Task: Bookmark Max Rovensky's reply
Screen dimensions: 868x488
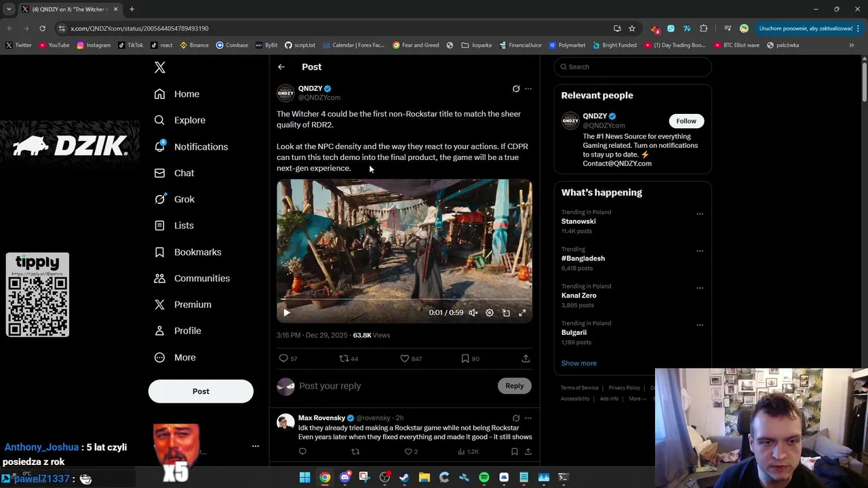Action: coord(515,451)
